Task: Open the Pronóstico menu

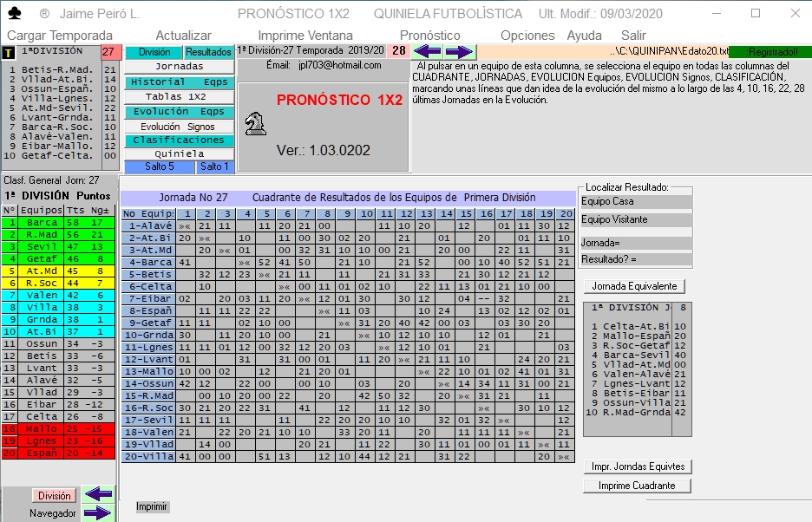Action: 429,36
